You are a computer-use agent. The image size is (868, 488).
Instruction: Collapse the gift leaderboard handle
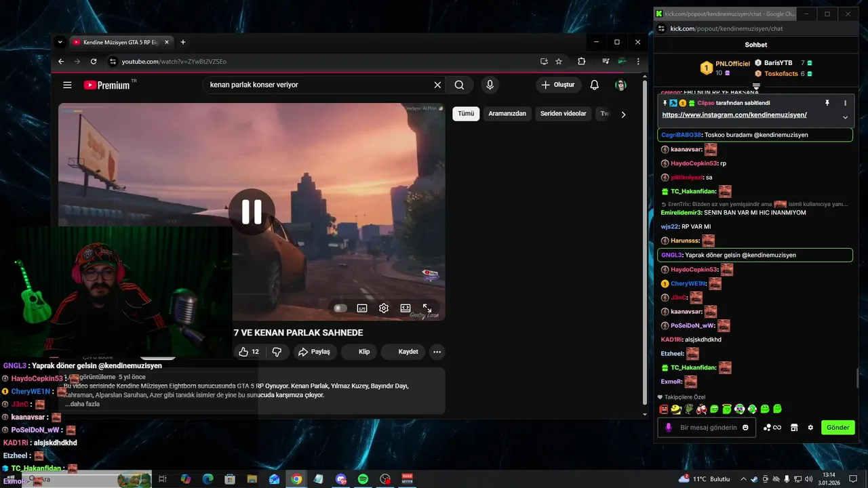[x=756, y=87]
